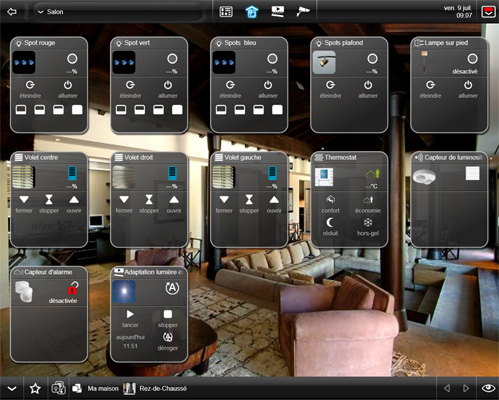The image size is (499, 400).
Task: Open Volet gauche with ouvrir
Action: (274, 204)
